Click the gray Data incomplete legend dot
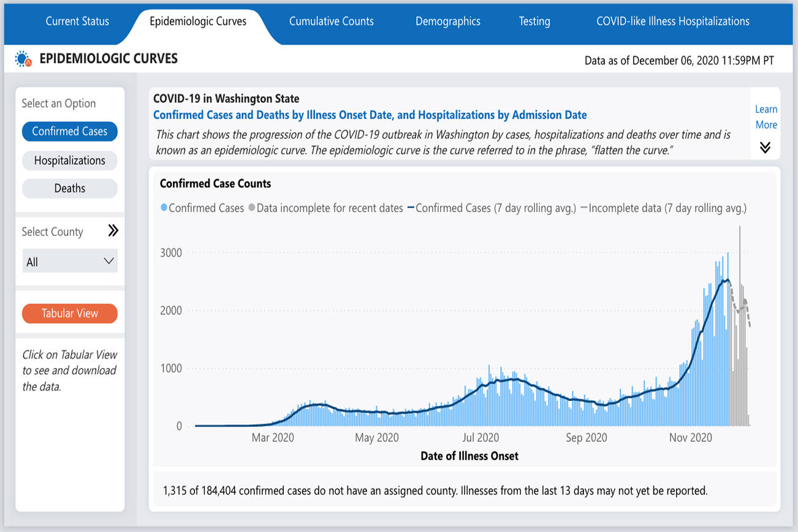 pyautogui.click(x=251, y=208)
